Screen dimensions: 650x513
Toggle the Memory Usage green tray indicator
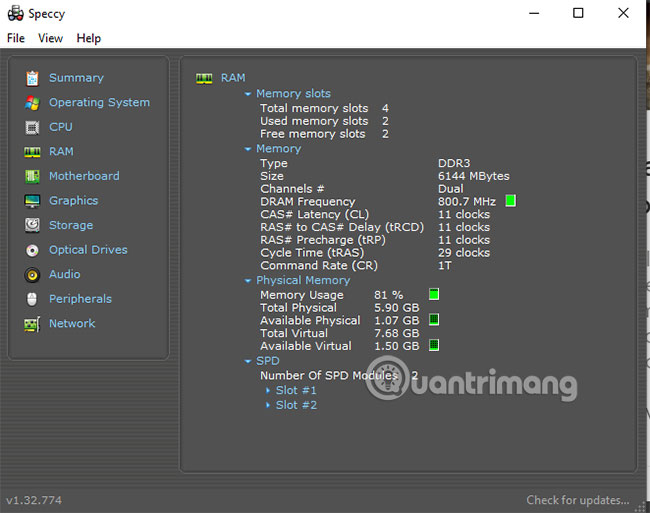[434, 294]
